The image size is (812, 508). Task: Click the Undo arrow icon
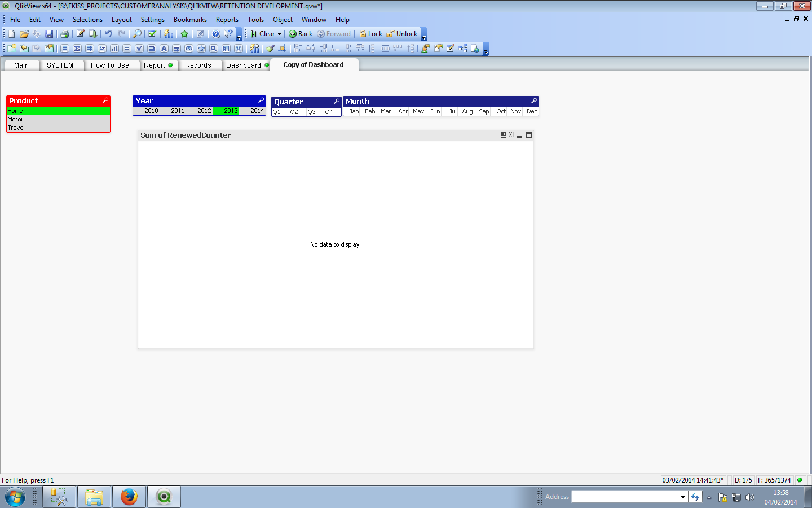(108, 34)
